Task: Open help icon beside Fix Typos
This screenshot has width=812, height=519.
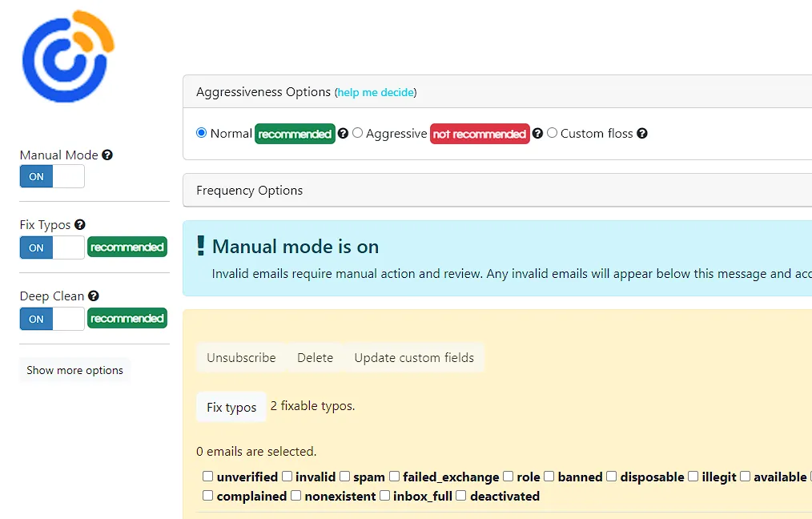Action: [x=80, y=225]
